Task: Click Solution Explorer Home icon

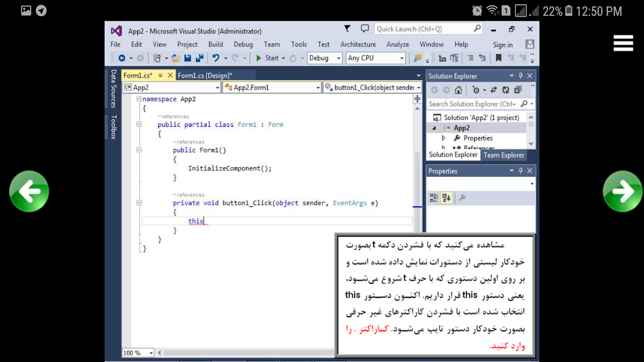Action: pos(458,90)
